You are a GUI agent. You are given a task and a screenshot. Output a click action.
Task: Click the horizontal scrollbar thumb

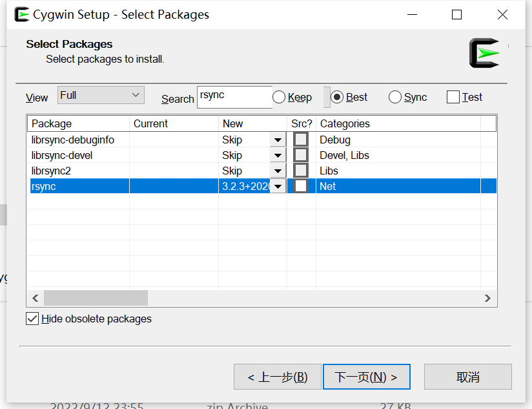pos(96,298)
